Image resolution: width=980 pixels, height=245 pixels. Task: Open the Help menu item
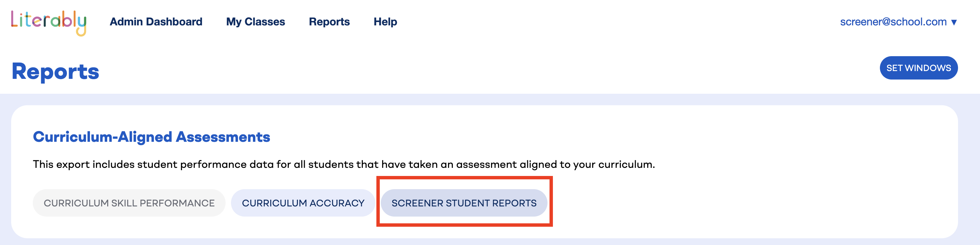tap(385, 22)
